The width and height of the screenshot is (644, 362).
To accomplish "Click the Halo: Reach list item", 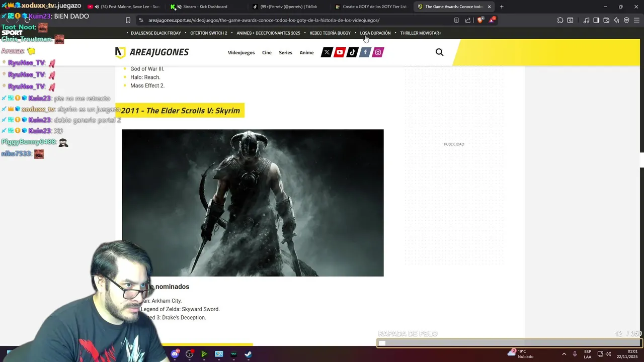I will [145, 77].
